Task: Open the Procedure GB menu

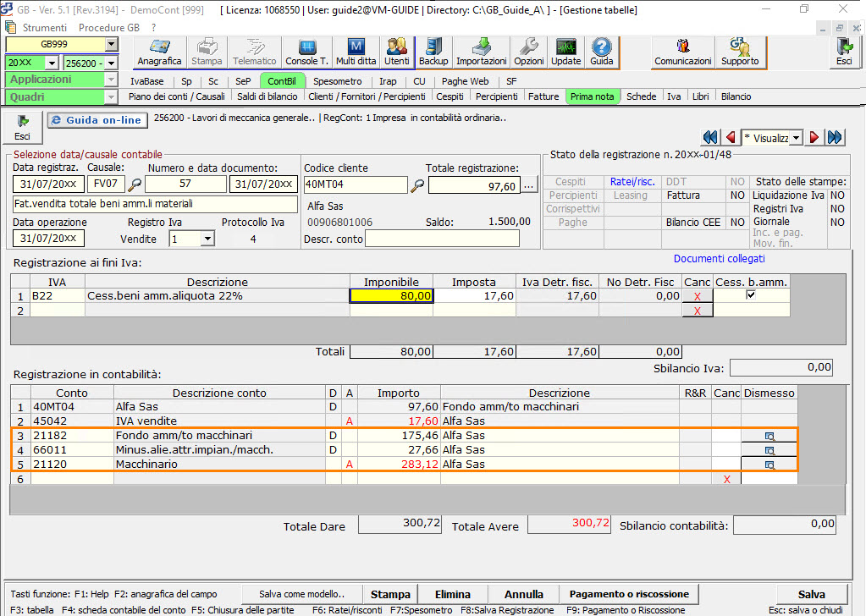Action: click(x=108, y=27)
